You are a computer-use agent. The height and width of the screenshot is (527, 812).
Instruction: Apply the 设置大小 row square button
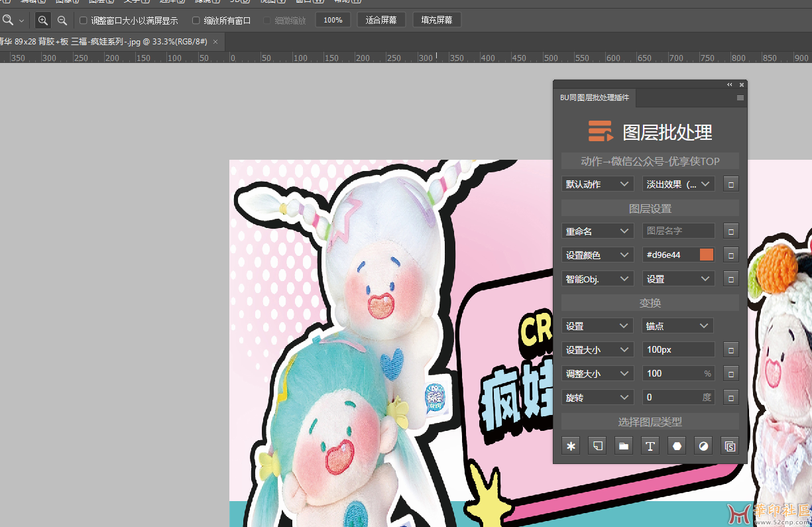[x=730, y=349]
